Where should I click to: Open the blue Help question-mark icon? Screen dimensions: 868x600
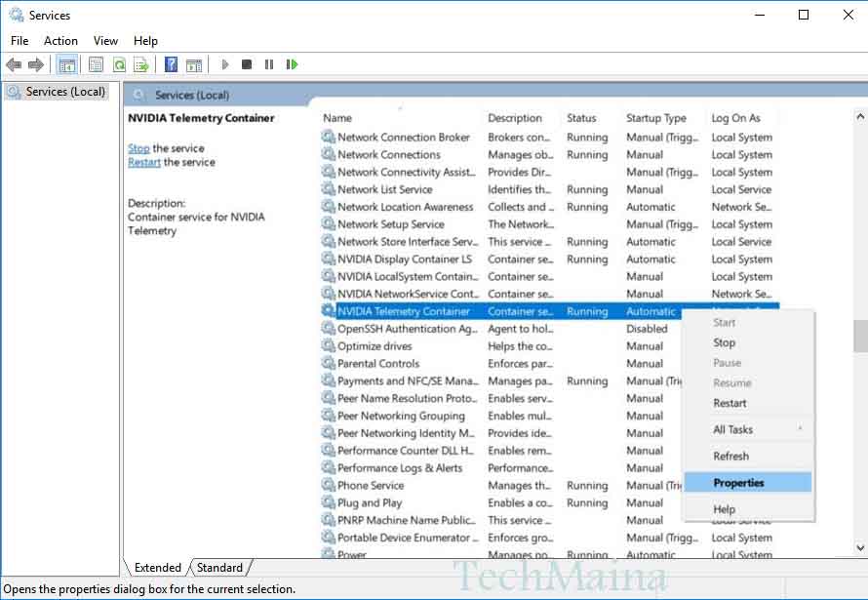(171, 64)
